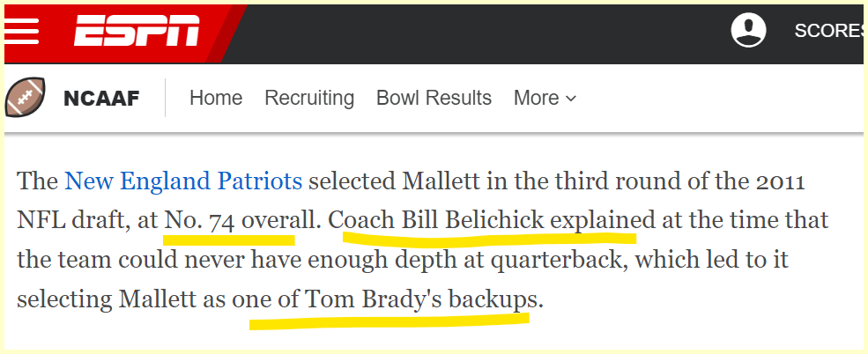This screenshot has width=868, height=354.
Task: Click the underlined 'No. 74 overall' text
Action: pos(229,221)
